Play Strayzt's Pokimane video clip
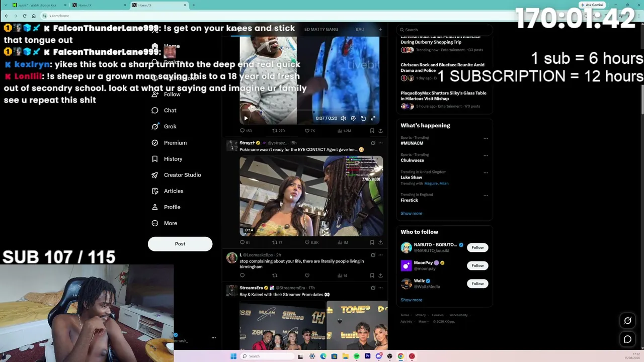 311,196
